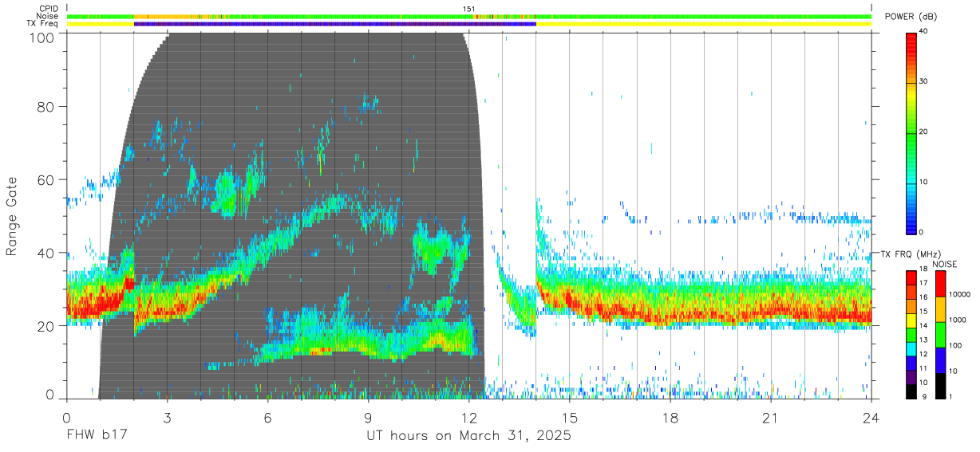Screen dimensions: 980x452
Task: Click the NOISE legend value 1000
Action: coord(956,320)
